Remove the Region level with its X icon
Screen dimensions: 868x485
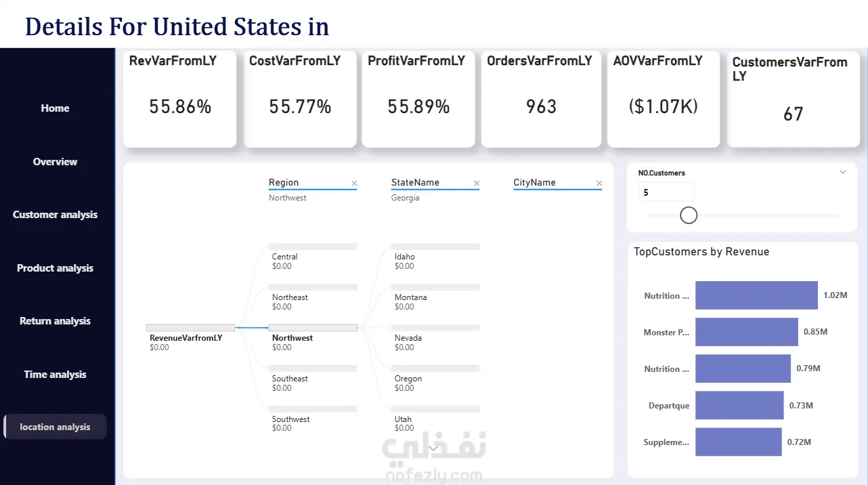(354, 184)
